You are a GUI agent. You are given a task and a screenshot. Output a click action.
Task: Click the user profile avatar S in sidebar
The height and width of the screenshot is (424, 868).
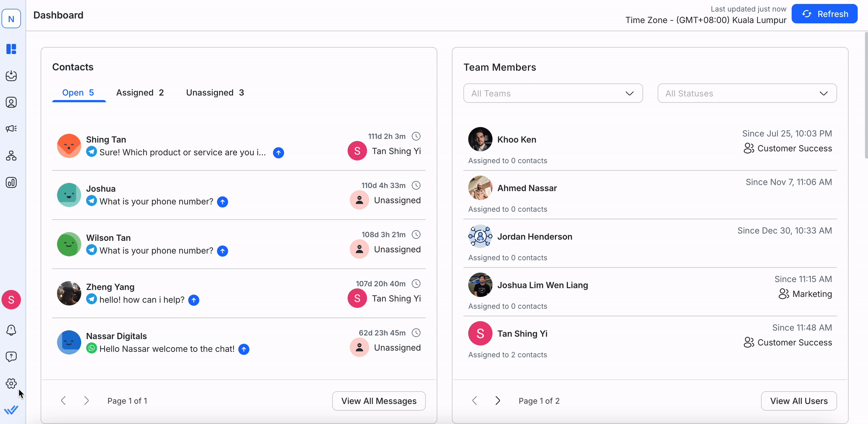coord(11,299)
